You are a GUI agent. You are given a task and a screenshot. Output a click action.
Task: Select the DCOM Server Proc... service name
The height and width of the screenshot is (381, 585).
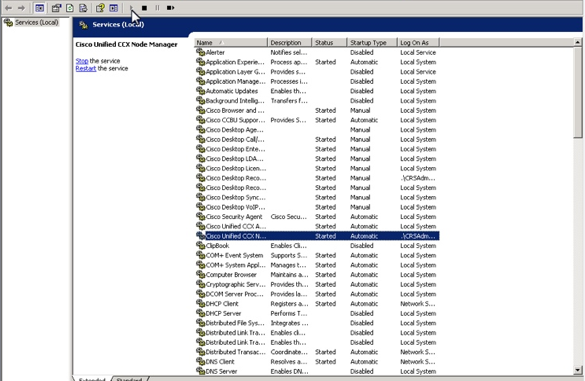235,294
